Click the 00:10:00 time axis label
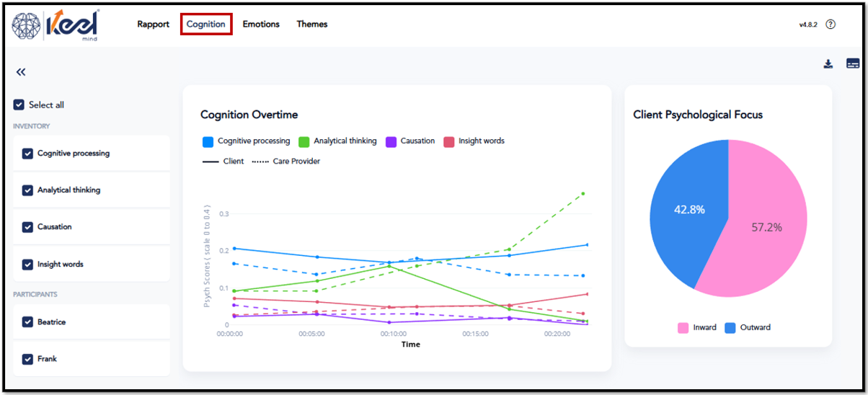The image size is (868, 395). pyautogui.click(x=394, y=334)
